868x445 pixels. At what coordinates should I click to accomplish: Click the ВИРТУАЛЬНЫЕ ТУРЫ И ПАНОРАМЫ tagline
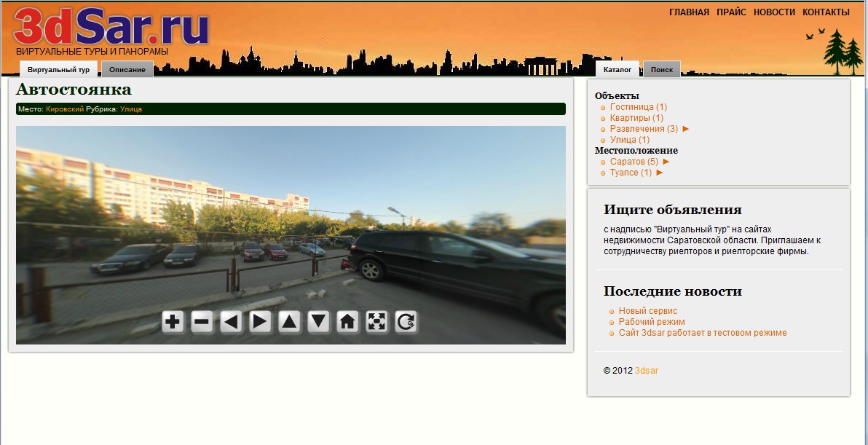tap(92, 52)
